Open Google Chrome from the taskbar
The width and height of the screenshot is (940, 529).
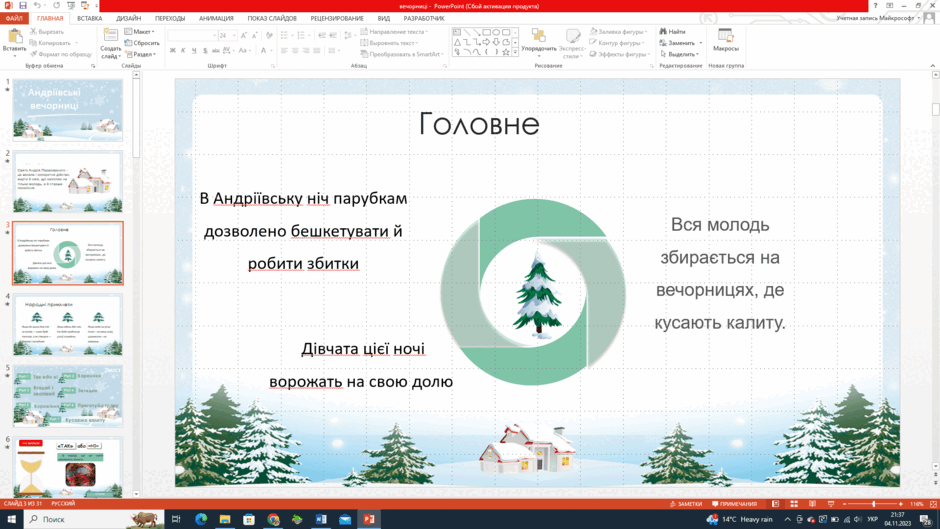pyautogui.click(x=273, y=519)
